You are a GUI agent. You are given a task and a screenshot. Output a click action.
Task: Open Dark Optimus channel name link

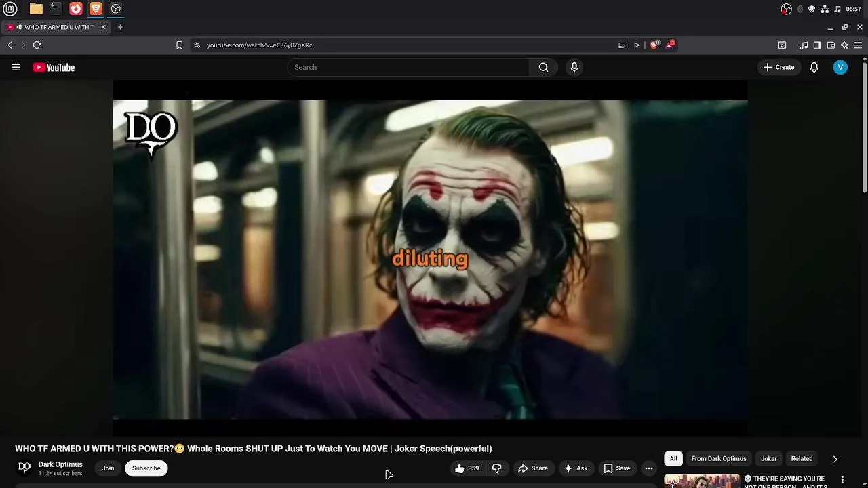click(60, 464)
